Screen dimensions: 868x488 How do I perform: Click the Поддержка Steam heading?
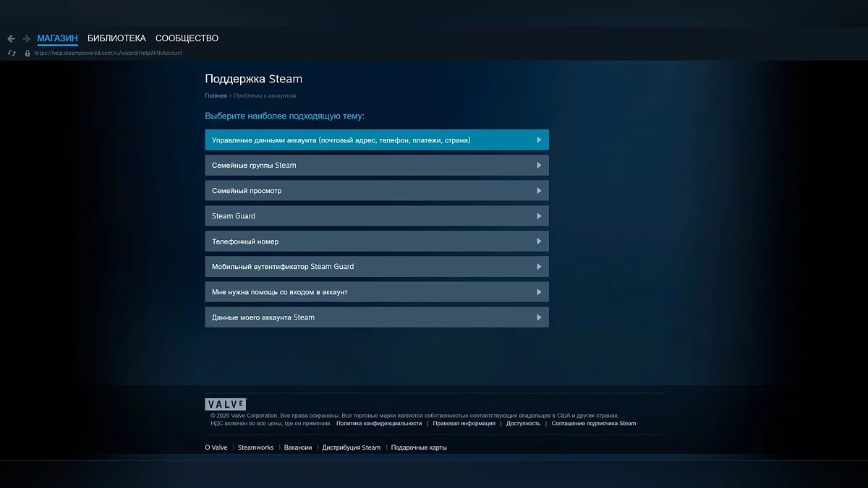(x=254, y=79)
